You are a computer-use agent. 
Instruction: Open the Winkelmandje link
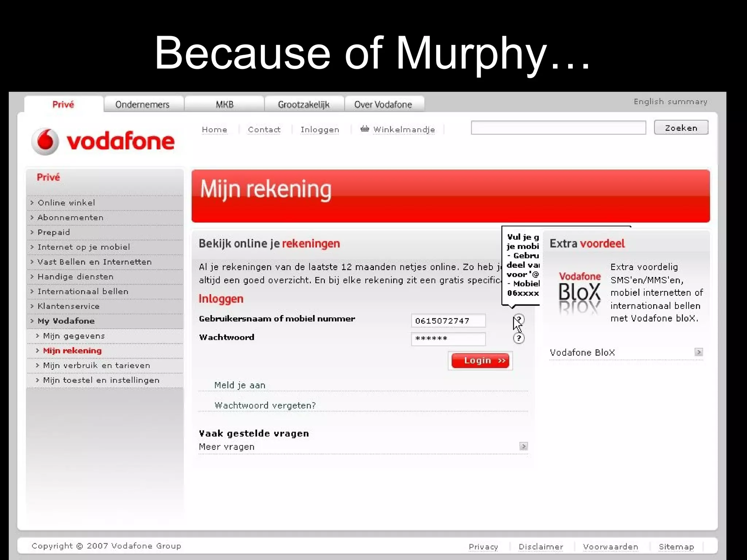pyautogui.click(x=404, y=129)
